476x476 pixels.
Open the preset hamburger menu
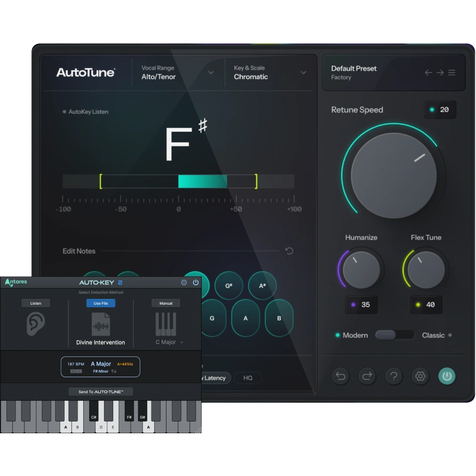tap(452, 73)
